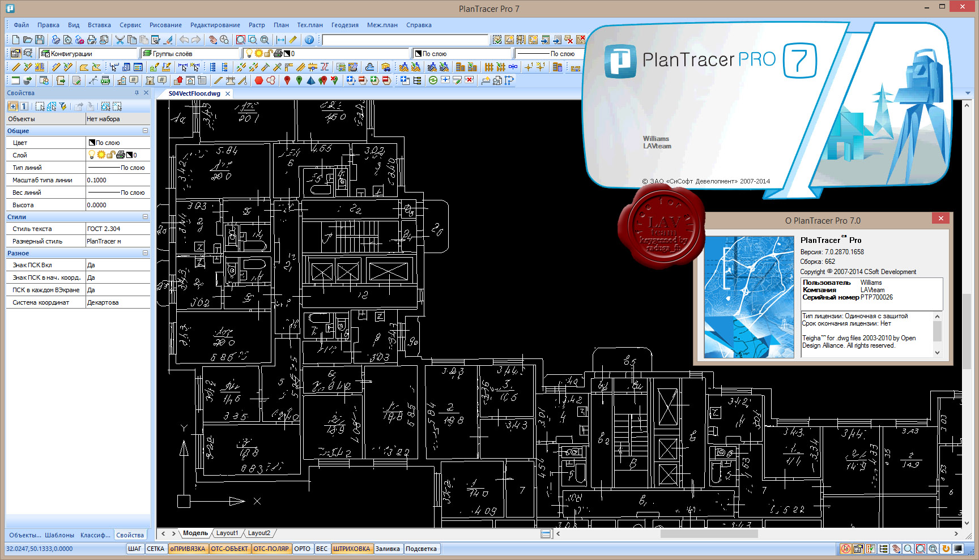The image size is (979, 560).
Task: Copy selection using the Copy icon
Action: pos(132,40)
